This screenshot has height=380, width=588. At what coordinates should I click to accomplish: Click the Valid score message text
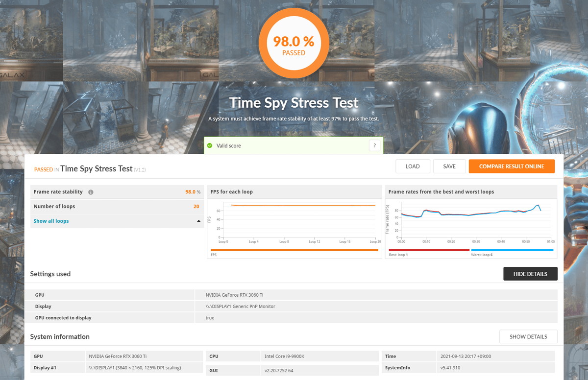pos(229,146)
